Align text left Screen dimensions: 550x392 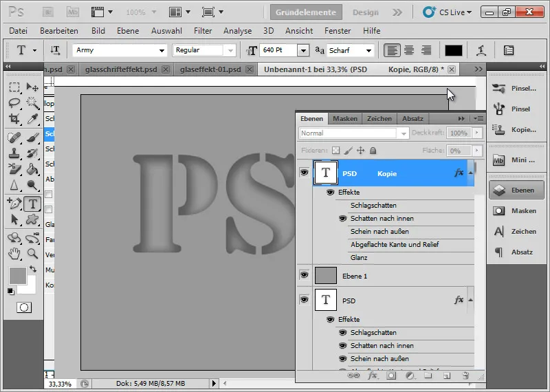click(392, 50)
